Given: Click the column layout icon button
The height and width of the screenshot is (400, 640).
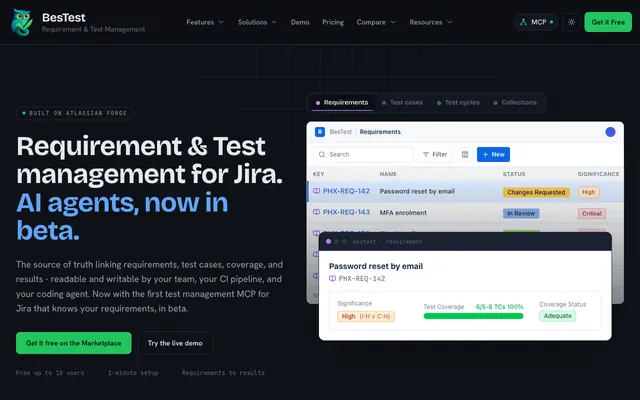Looking at the screenshot, I should point(464,154).
